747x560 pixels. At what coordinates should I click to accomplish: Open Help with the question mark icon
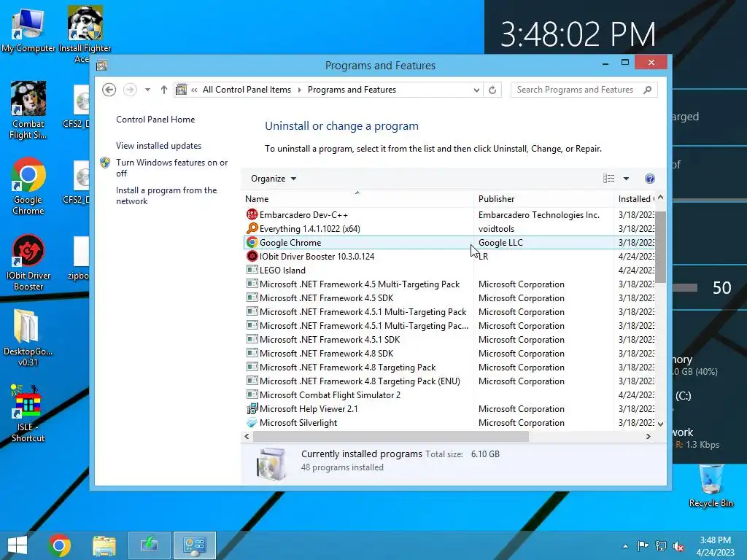650,179
